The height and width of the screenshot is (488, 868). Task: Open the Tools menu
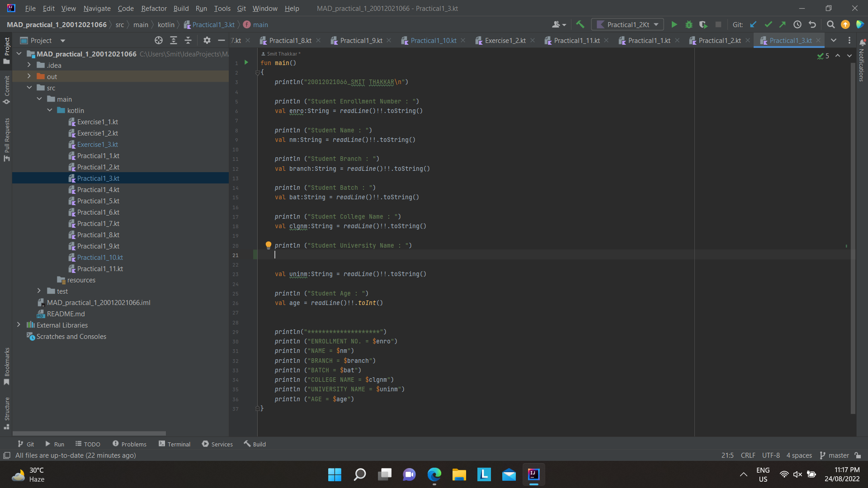click(222, 8)
